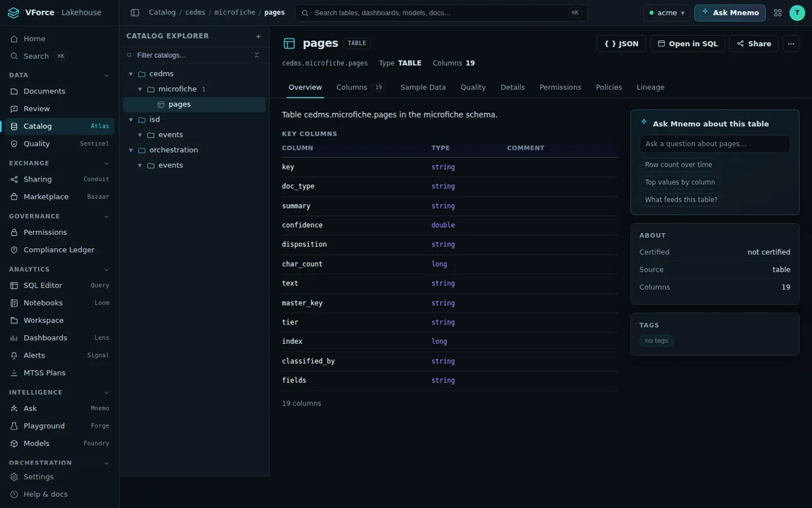Switch to the Policies tab
The width and height of the screenshot is (812, 508).
coord(609,87)
